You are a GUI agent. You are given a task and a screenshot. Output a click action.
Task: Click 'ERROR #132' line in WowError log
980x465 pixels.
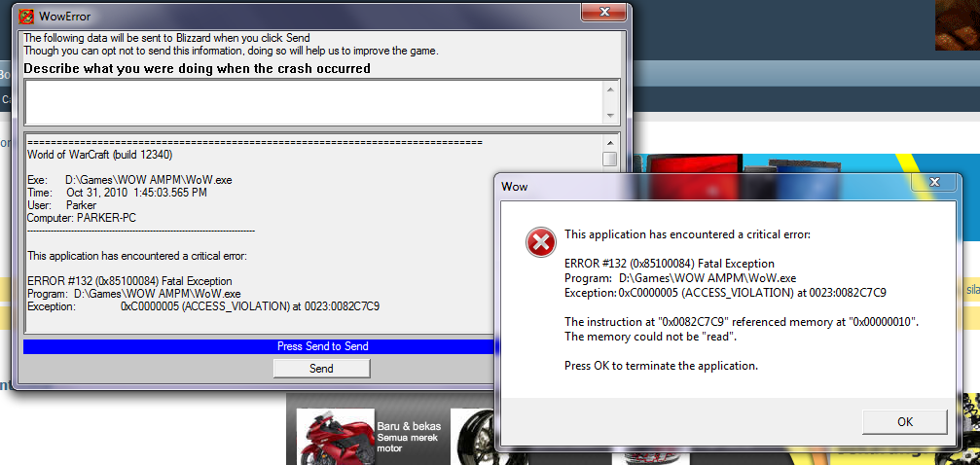[130, 281]
